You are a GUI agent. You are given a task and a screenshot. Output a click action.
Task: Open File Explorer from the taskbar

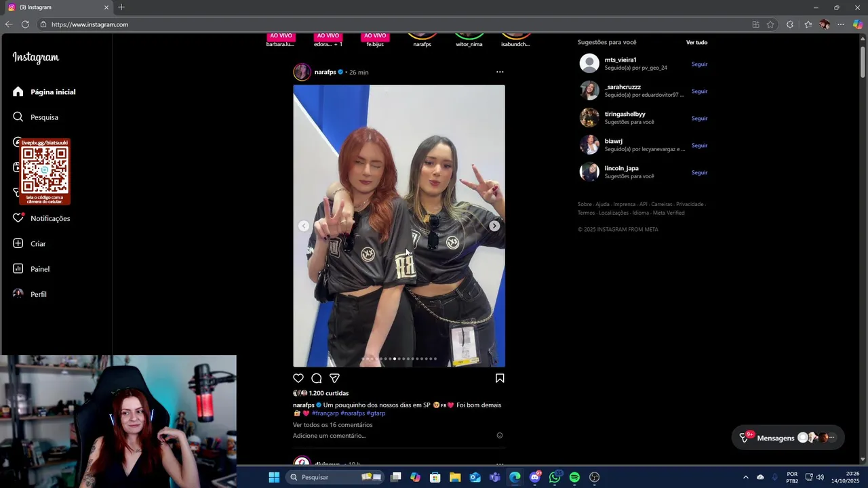click(455, 477)
